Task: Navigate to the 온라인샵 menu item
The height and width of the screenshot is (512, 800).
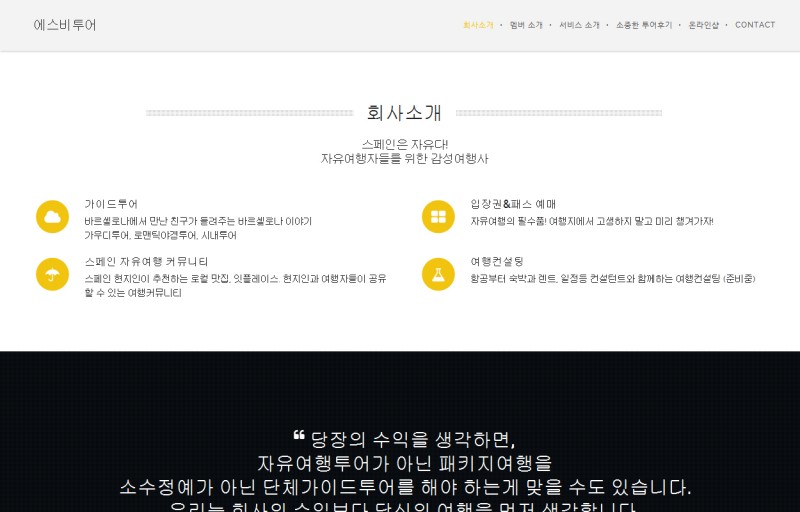Action: (x=704, y=25)
